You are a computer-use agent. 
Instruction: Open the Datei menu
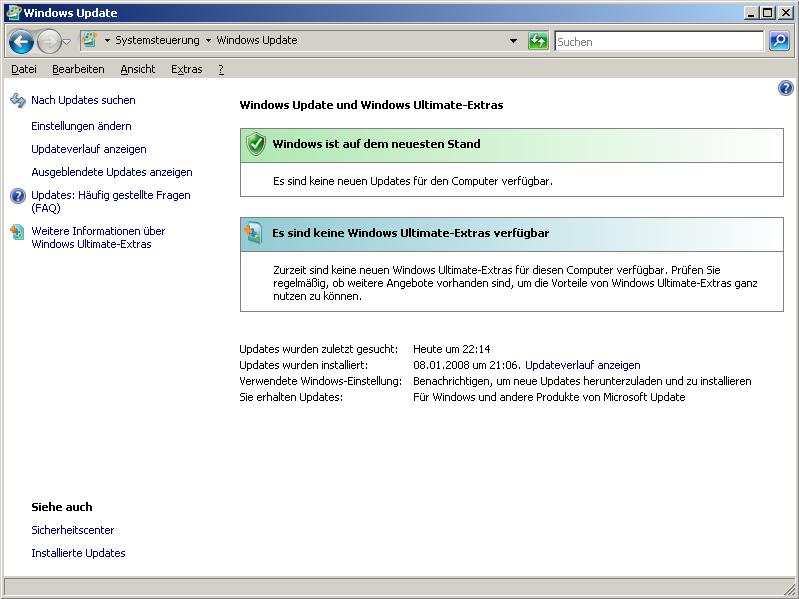click(24, 69)
